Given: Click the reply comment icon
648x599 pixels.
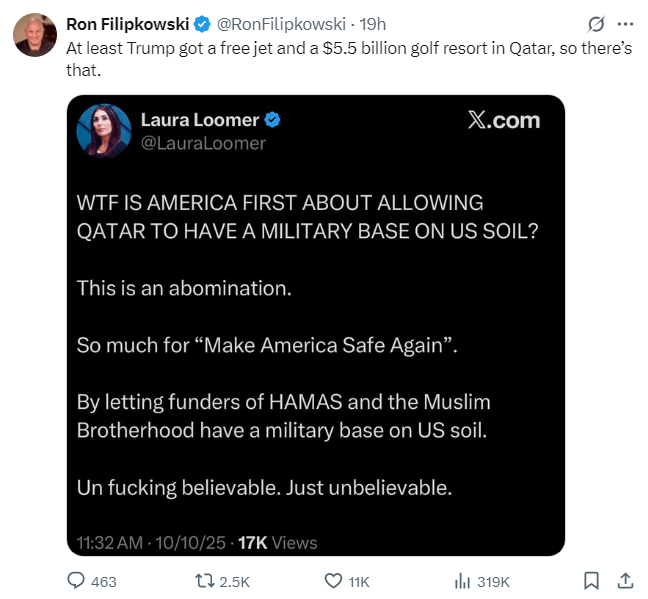Looking at the screenshot, I should click(x=77, y=580).
